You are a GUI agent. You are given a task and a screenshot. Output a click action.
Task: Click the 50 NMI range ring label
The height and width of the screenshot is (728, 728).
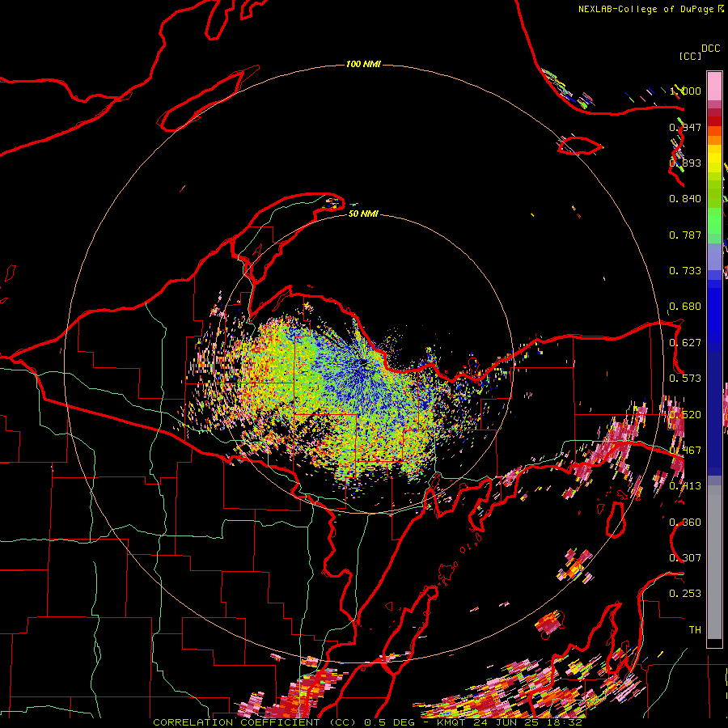[x=363, y=214]
